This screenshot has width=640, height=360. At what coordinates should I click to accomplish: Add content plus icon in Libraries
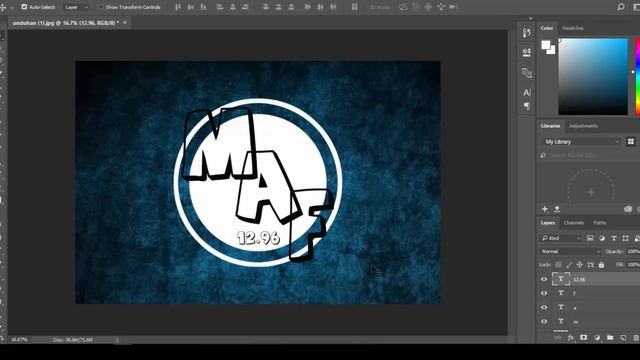point(545,209)
